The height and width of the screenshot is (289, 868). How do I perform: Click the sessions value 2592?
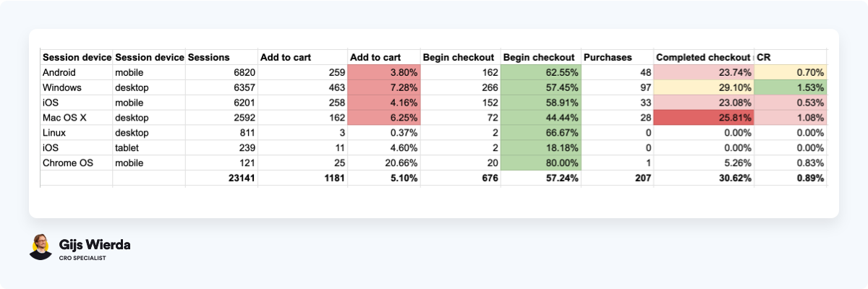click(x=222, y=117)
